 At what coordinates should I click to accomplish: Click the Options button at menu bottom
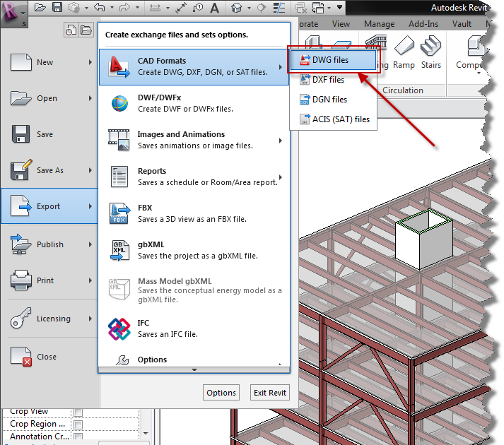click(x=221, y=393)
